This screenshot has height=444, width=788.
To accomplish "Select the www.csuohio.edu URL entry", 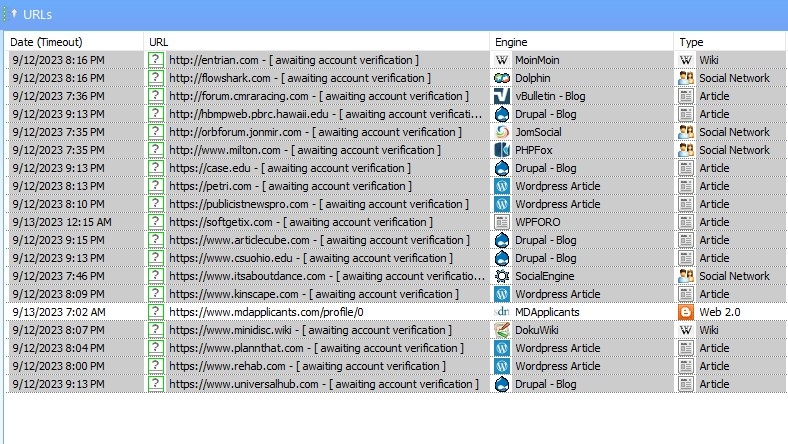I will click(311, 258).
